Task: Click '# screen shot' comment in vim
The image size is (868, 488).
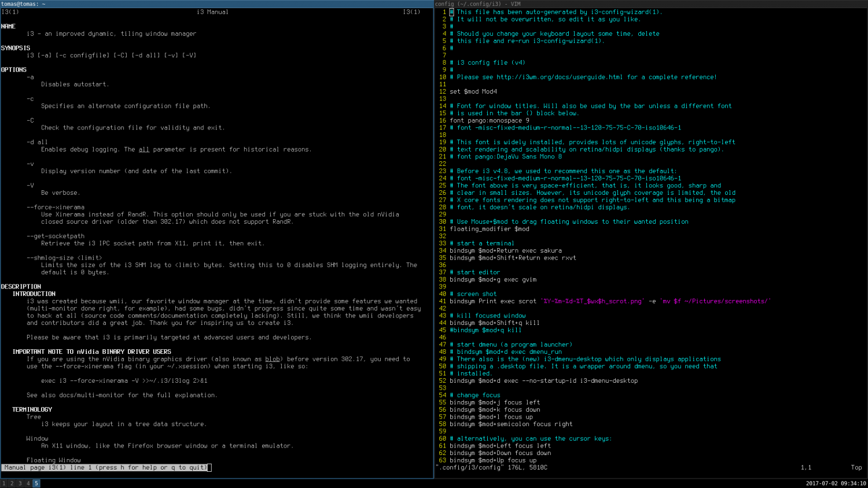Action: point(473,294)
